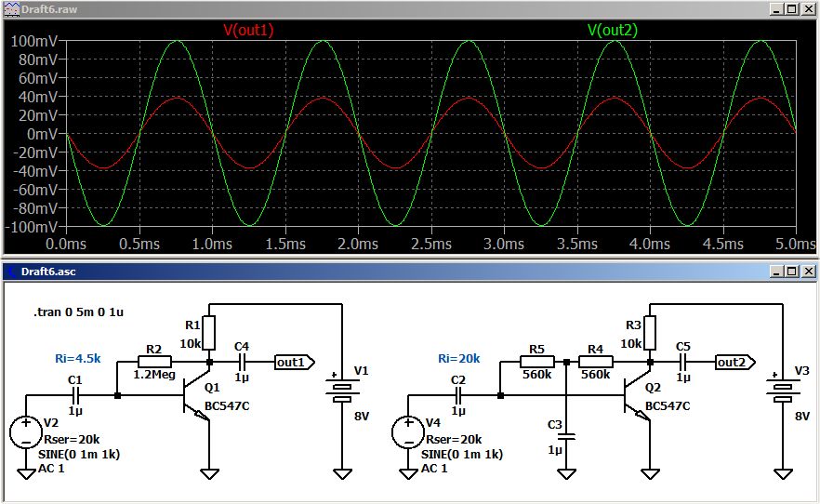Image resolution: width=820 pixels, height=504 pixels.
Task: Click the 10k value of R3
Action: tap(630, 343)
